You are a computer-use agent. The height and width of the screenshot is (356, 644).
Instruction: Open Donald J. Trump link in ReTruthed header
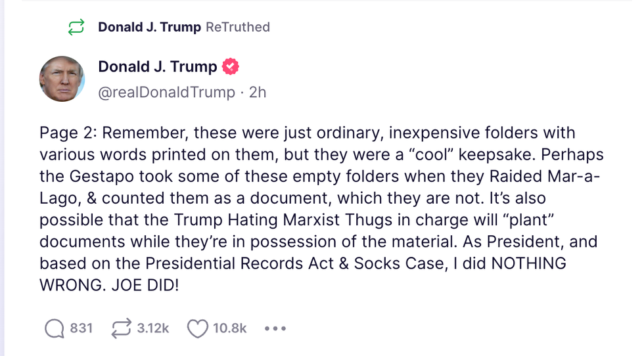click(x=150, y=28)
